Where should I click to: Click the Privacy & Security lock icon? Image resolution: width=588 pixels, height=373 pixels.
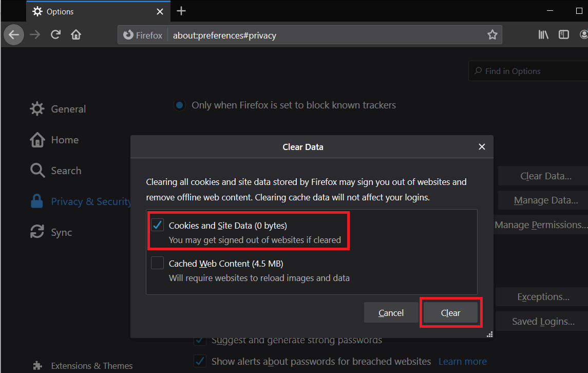36,201
